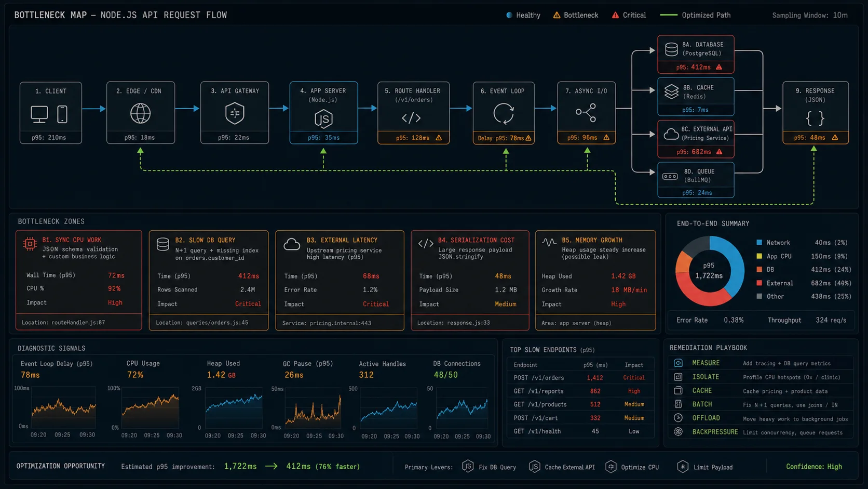868x489 pixels.
Task: Click the API Gateway shield icon
Action: [x=235, y=113]
